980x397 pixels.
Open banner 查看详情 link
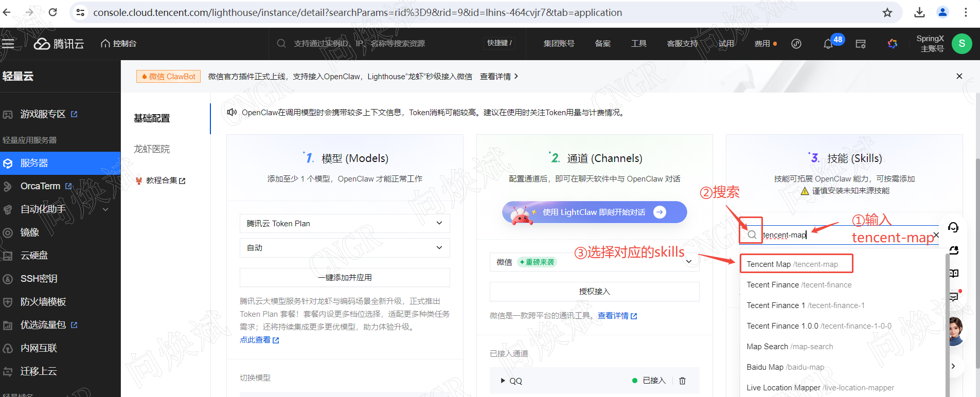coord(499,76)
